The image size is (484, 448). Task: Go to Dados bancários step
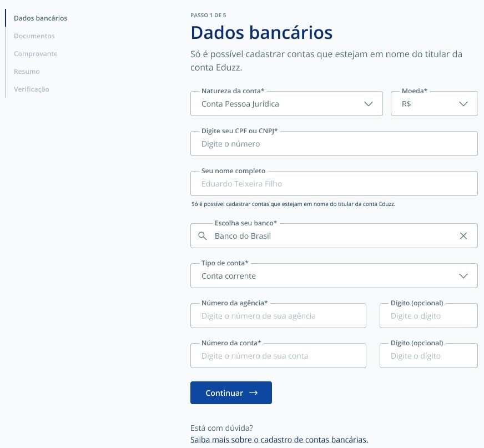pos(41,18)
